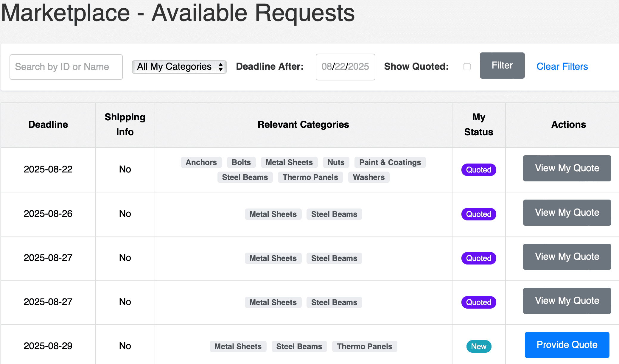The image size is (619, 364).
Task: Open the All My Categories dropdown
Action: [x=179, y=67]
